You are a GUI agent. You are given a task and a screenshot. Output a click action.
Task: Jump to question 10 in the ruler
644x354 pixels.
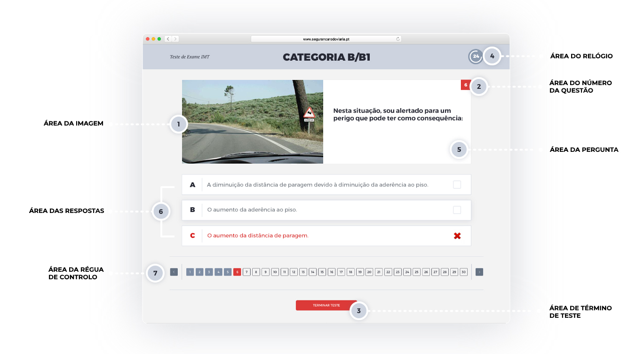point(275,272)
